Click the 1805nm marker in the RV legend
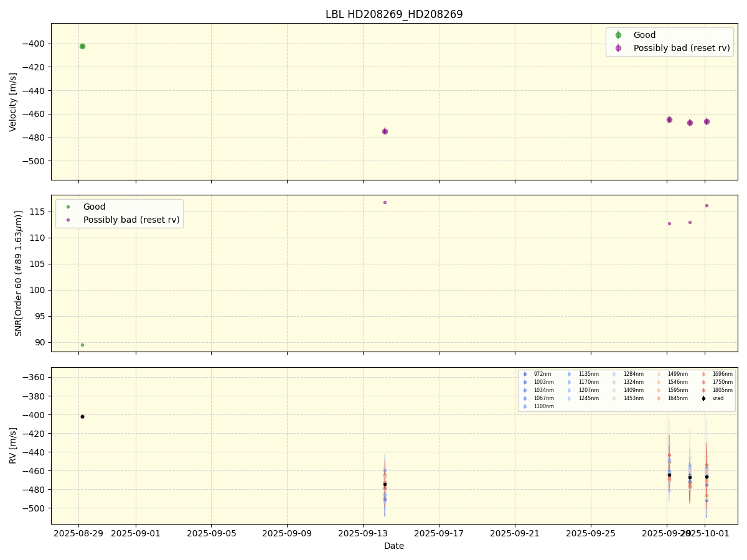Viewport: 747px width, 560px height. (703, 390)
